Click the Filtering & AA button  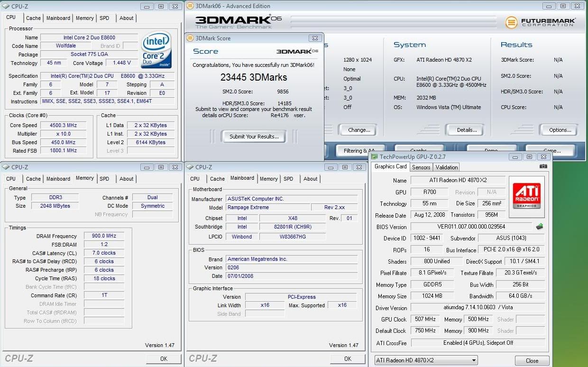(x=359, y=151)
